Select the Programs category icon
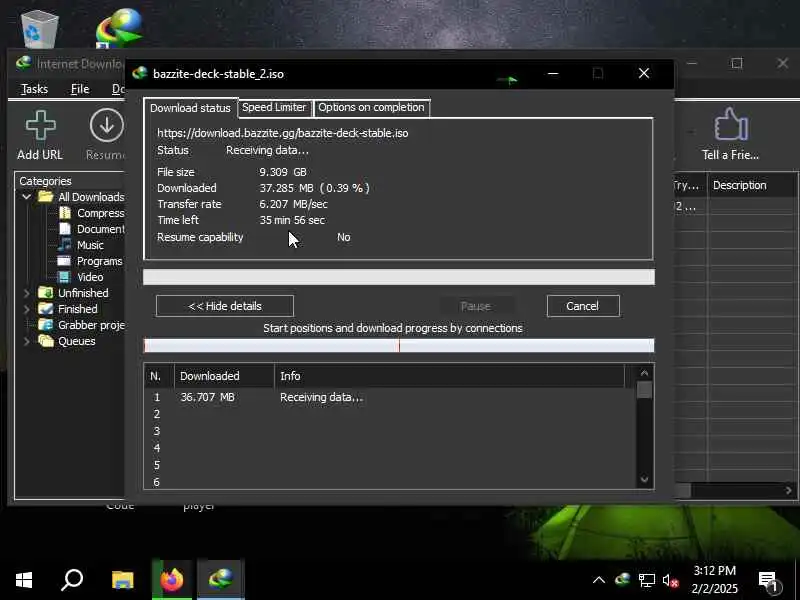This screenshot has height=600, width=800. coord(64,261)
